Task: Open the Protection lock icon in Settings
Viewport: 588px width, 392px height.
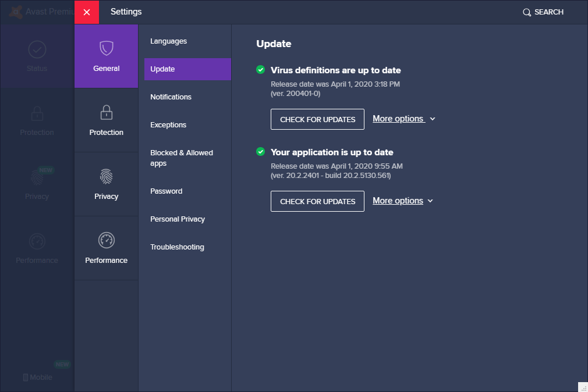Action: [106, 112]
